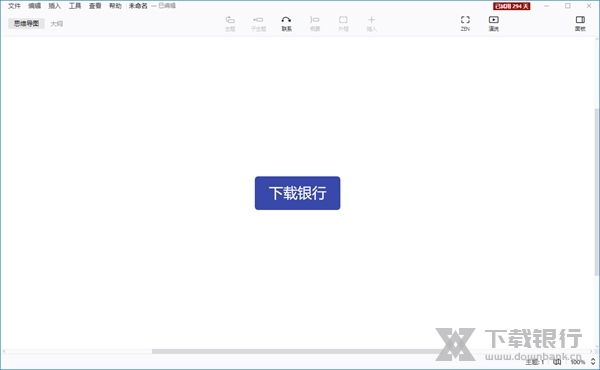Open the 插入 (Insert) menu
The image size is (600, 370).
(x=55, y=6)
